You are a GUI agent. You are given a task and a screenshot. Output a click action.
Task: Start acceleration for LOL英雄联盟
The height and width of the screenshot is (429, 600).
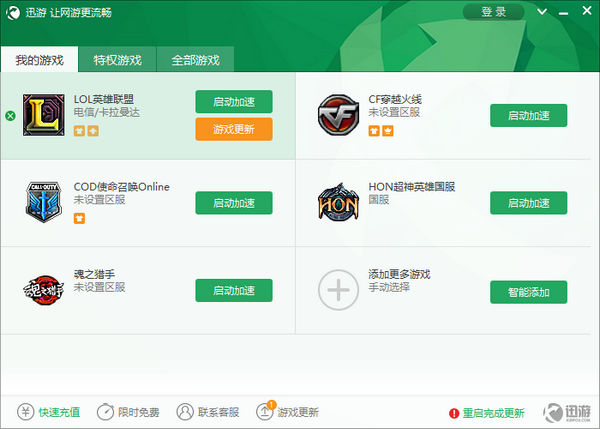click(234, 102)
